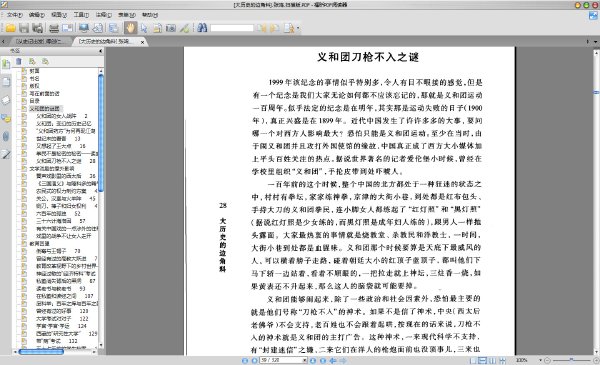The image size is (600, 365).
Task: Select the text select tool icon
Action: coord(157,28)
